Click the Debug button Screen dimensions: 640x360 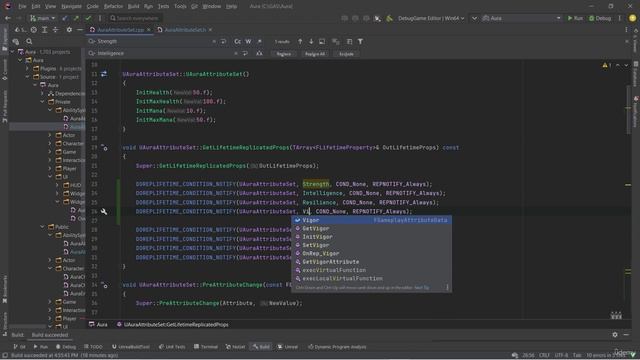(x=600, y=18)
